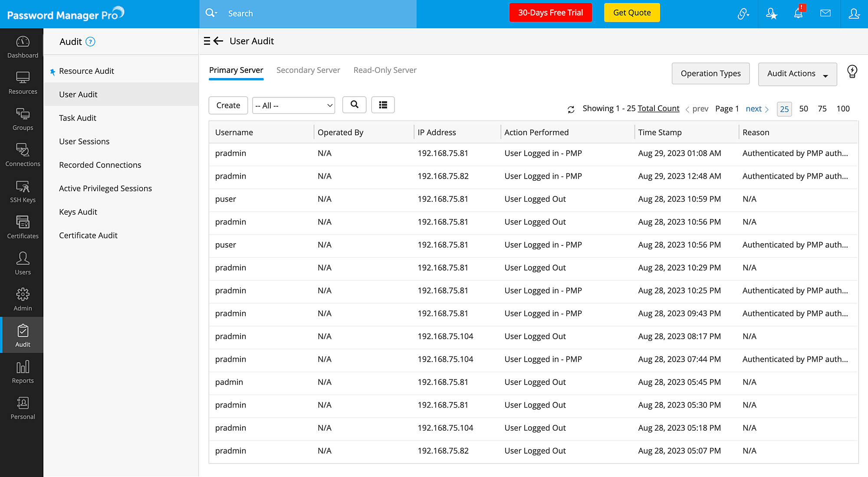
Task: Open Task Audit in the audit menu
Action: (x=78, y=118)
